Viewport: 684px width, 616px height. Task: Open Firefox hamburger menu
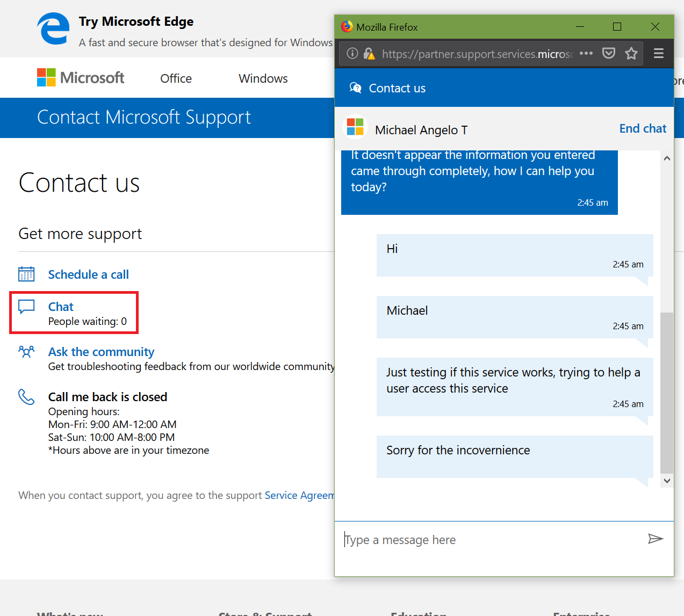(659, 53)
